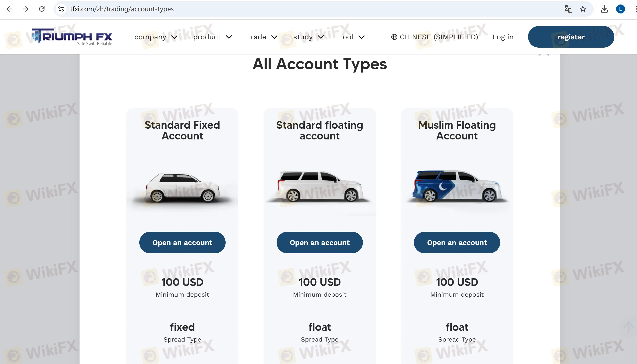Open site information icon in address bar

tap(61, 9)
